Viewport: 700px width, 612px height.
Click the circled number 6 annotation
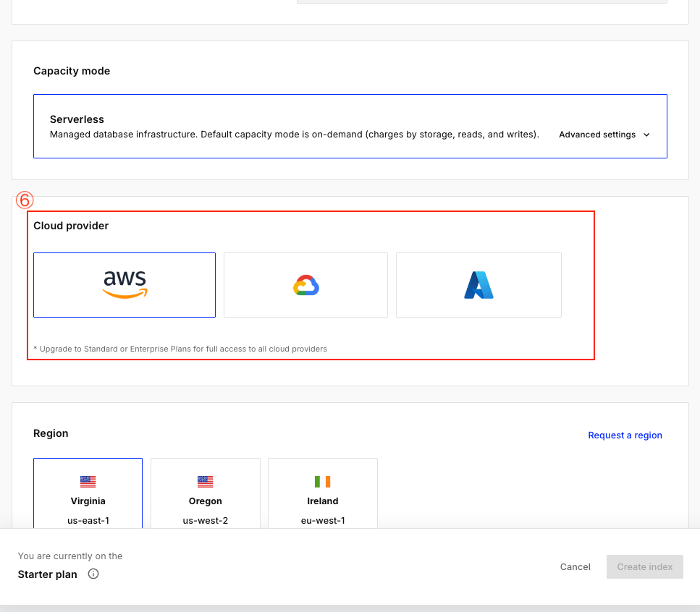point(25,201)
